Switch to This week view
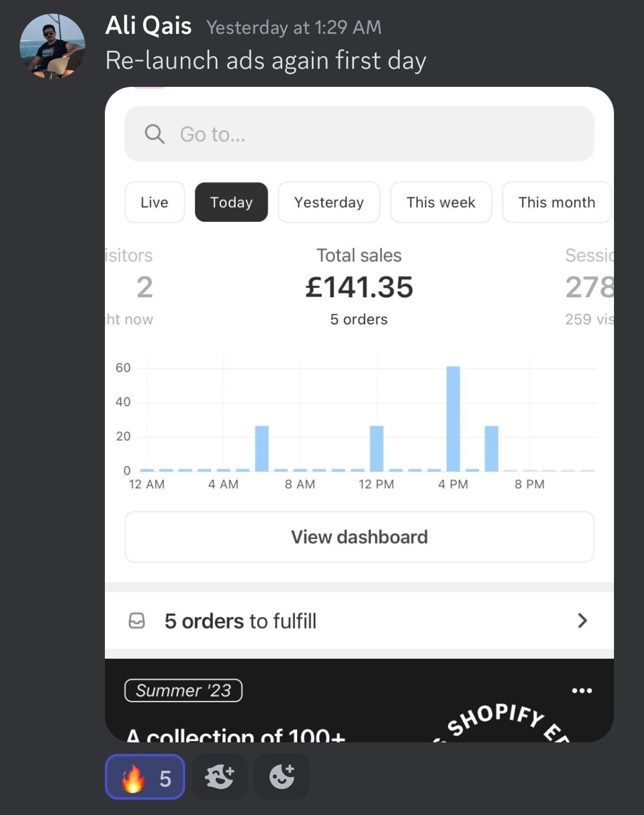 click(441, 202)
